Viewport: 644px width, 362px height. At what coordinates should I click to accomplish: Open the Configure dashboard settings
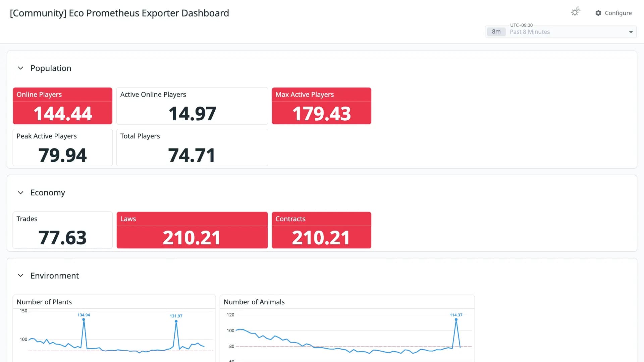(613, 13)
